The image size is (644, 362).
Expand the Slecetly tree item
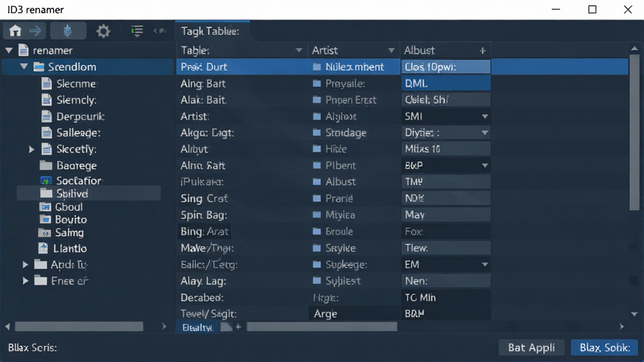pos(31,150)
